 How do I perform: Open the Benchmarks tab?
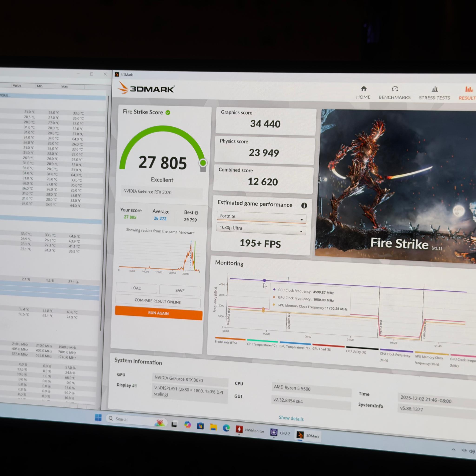pos(394,93)
